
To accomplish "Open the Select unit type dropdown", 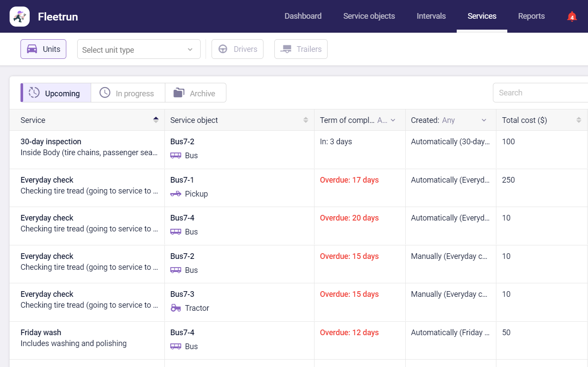I will pos(138,49).
